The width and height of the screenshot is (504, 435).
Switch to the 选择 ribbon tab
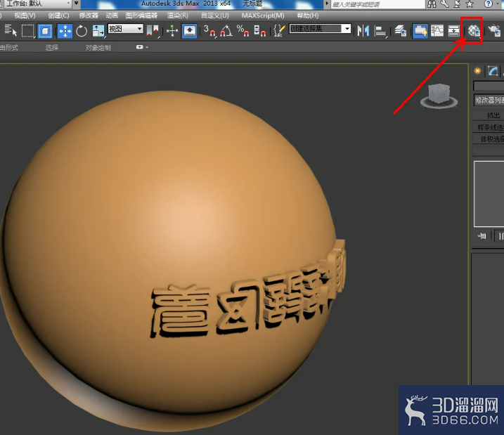51,48
